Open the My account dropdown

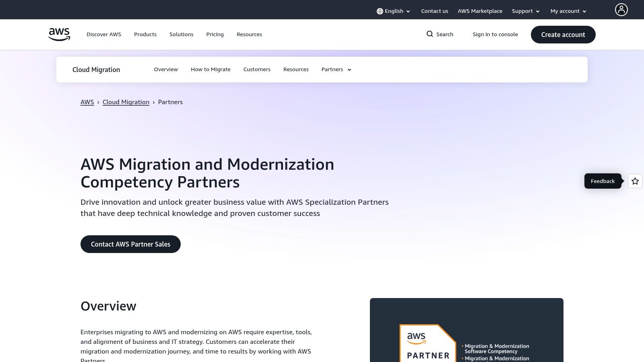pos(568,11)
